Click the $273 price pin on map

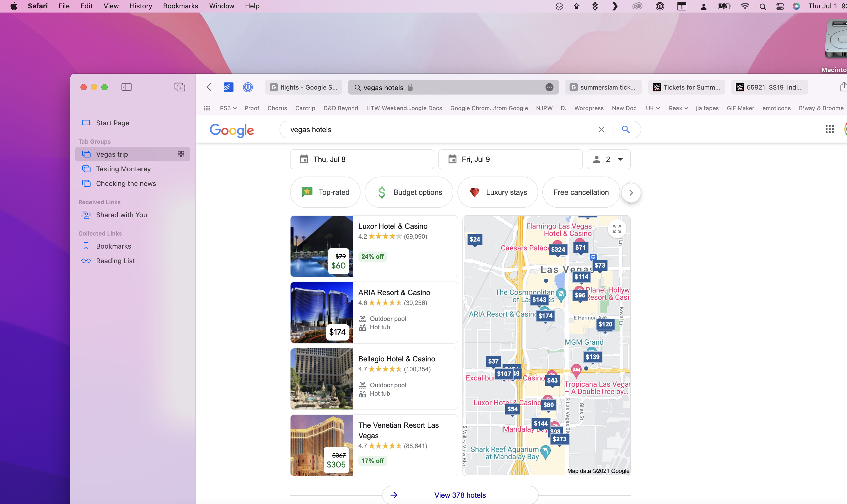(559, 439)
